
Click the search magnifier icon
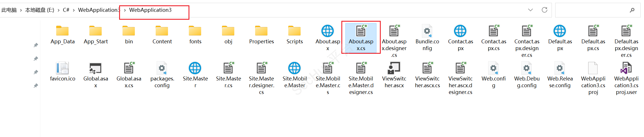[632, 10]
